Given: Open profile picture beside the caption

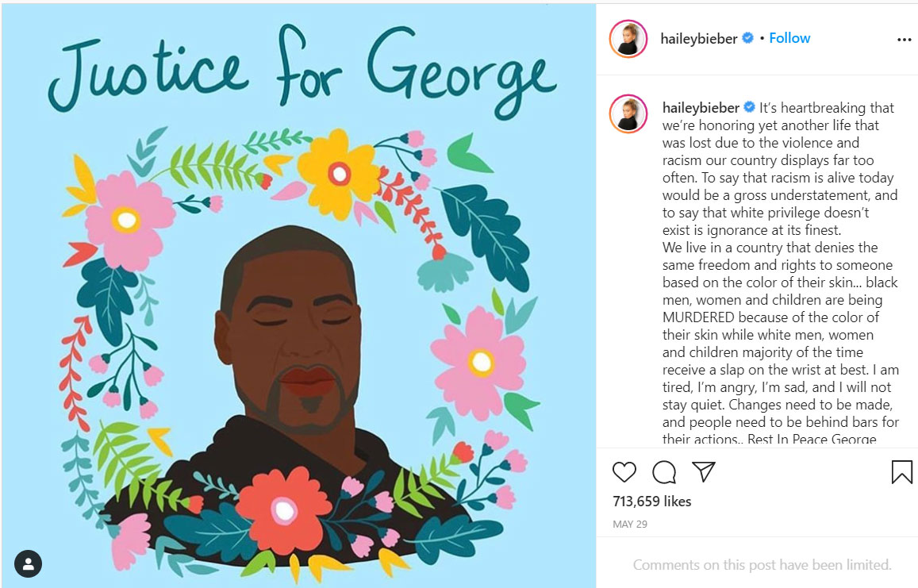Looking at the screenshot, I should tap(628, 113).
